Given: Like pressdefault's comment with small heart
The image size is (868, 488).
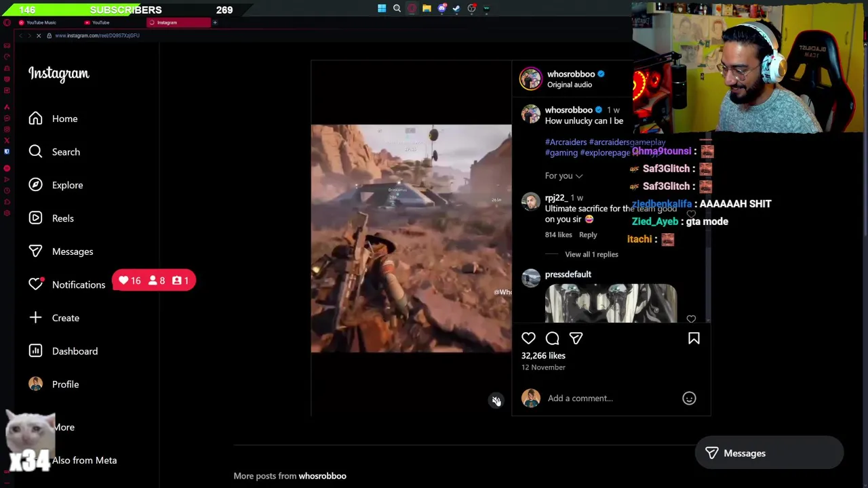Looking at the screenshot, I should [x=691, y=319].
